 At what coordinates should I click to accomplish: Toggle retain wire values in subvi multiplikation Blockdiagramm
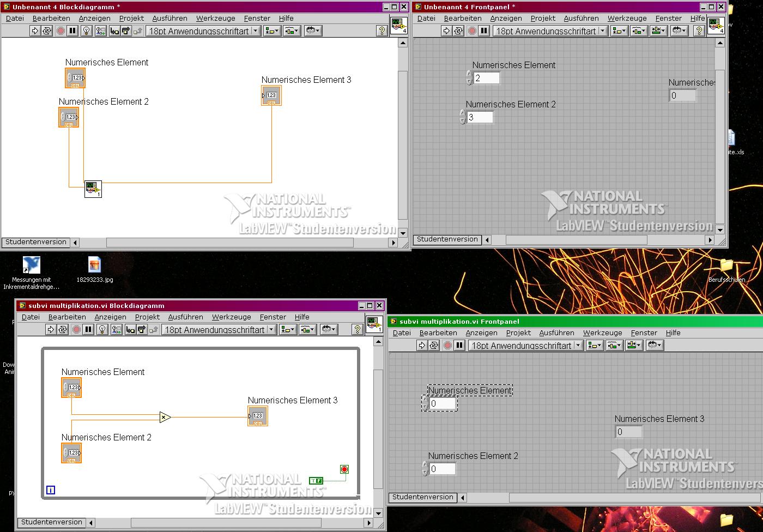coord(116,330)
